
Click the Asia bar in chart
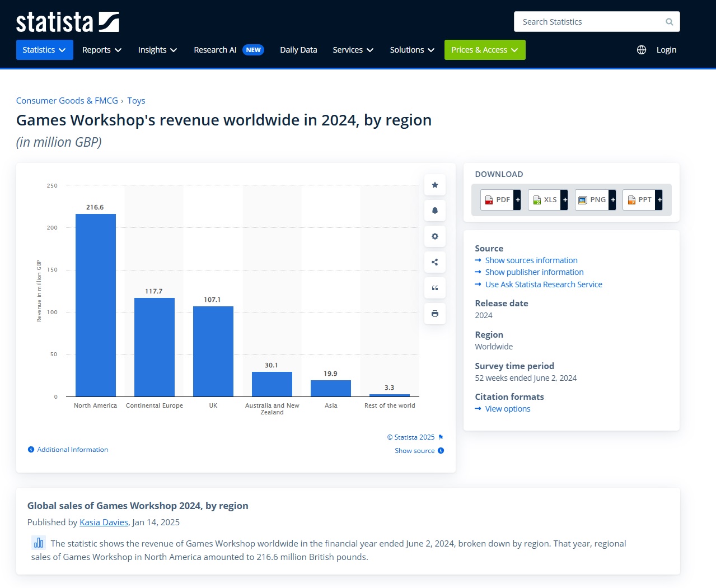[331, 388]
